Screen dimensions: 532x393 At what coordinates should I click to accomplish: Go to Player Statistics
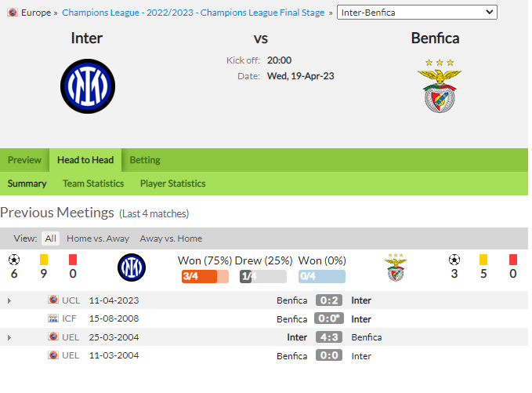172,184
